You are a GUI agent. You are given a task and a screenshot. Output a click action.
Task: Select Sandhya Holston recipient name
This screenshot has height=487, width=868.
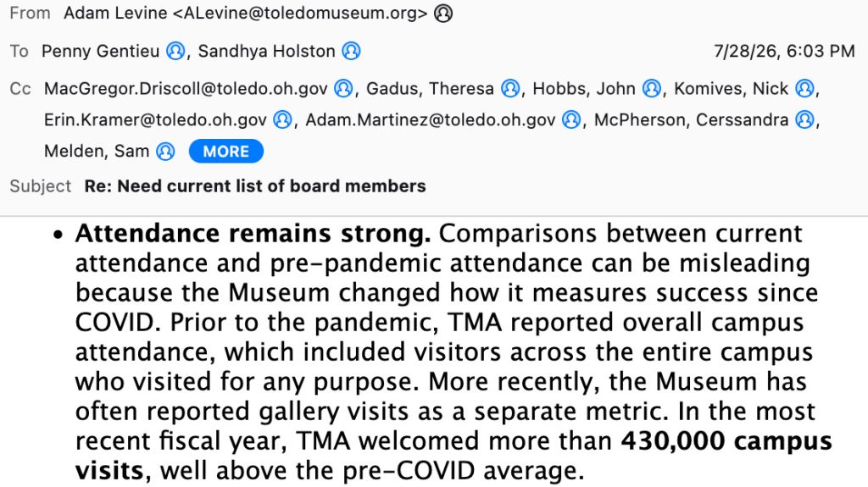pyautogui.click(x=266, y=51)
